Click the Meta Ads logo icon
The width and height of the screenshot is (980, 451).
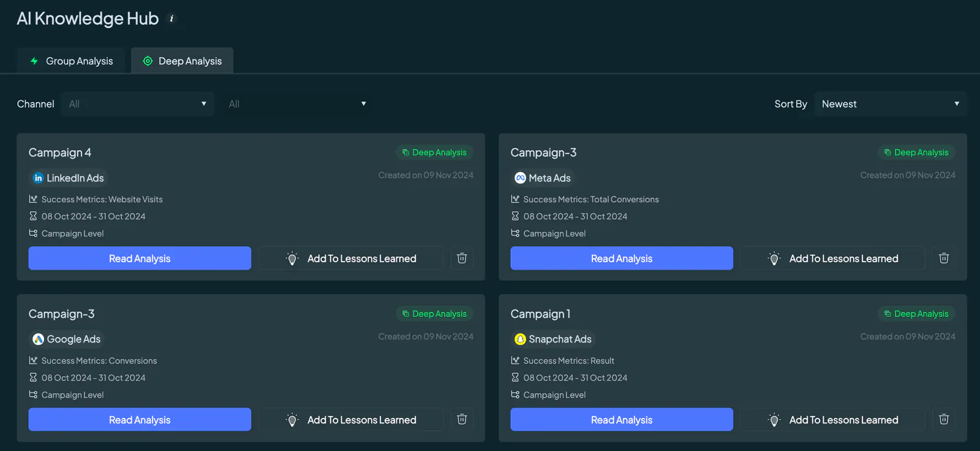tap(520, 178)
